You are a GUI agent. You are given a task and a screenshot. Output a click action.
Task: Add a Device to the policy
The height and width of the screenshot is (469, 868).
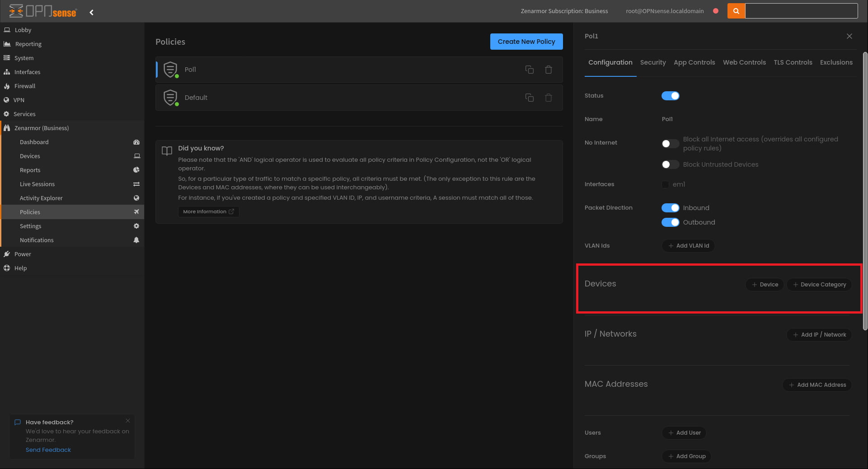point(765,285)
